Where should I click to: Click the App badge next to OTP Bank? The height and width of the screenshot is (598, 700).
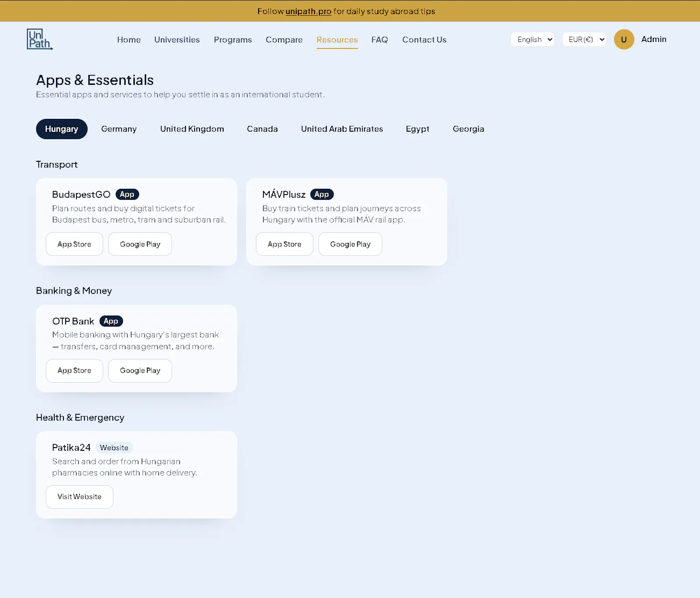pyautogui.click(x=111, y=321)
